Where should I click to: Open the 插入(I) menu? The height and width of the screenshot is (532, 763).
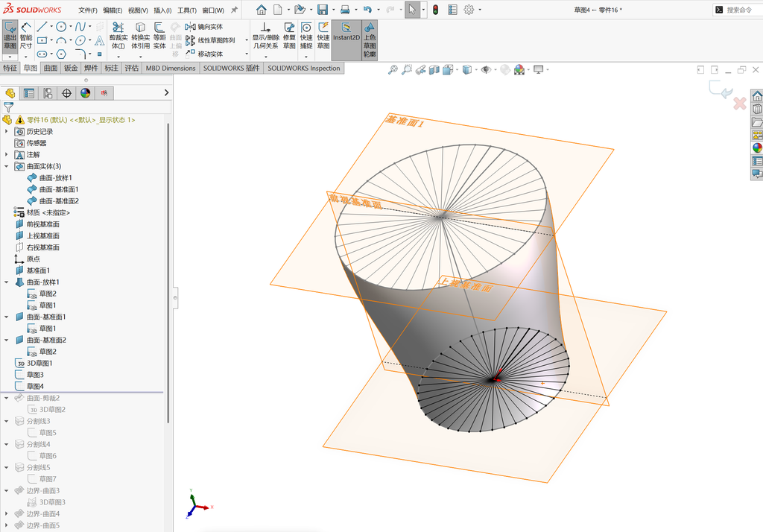pos(162,10)
